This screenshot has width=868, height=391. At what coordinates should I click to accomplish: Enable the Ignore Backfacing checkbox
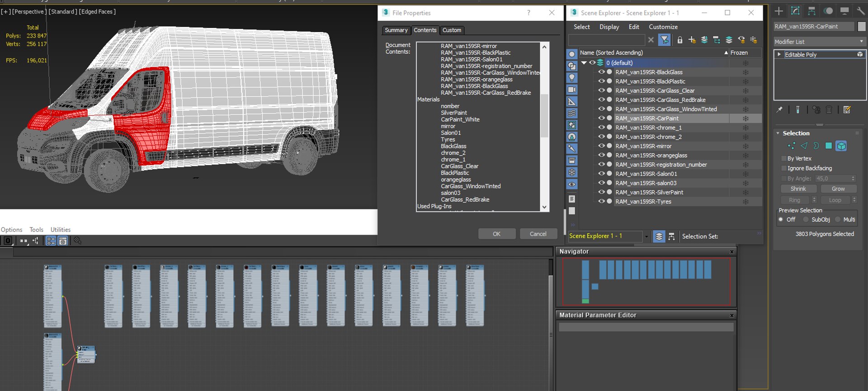pyautogui.click(x=784, y=168)
